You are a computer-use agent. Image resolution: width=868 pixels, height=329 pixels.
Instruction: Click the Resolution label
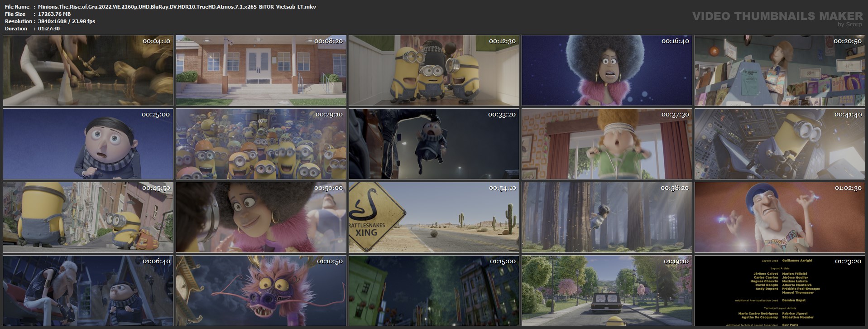(19, 21)
